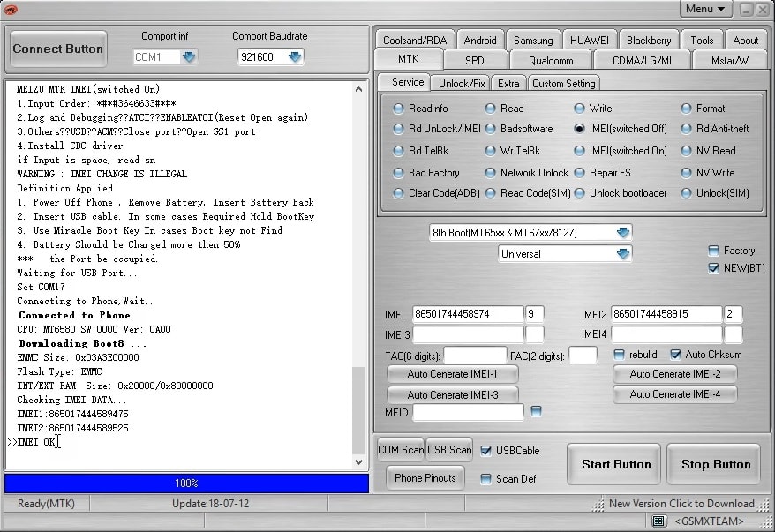Click the log scrollbar down arrow
Screen dimensions: 775x532
point(359,461)
